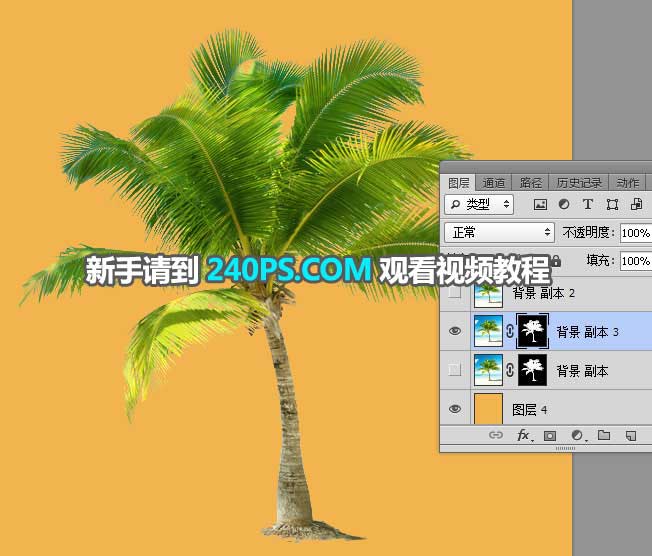
Task: Toggle mask link on 背景 副本 layer
Action: point(510,370)
